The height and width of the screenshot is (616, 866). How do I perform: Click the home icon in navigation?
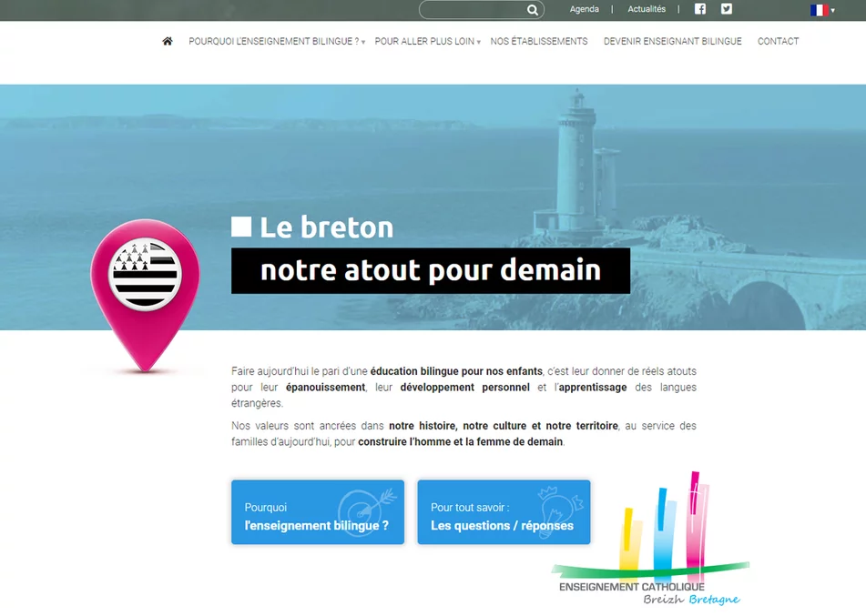click(168, 41)
